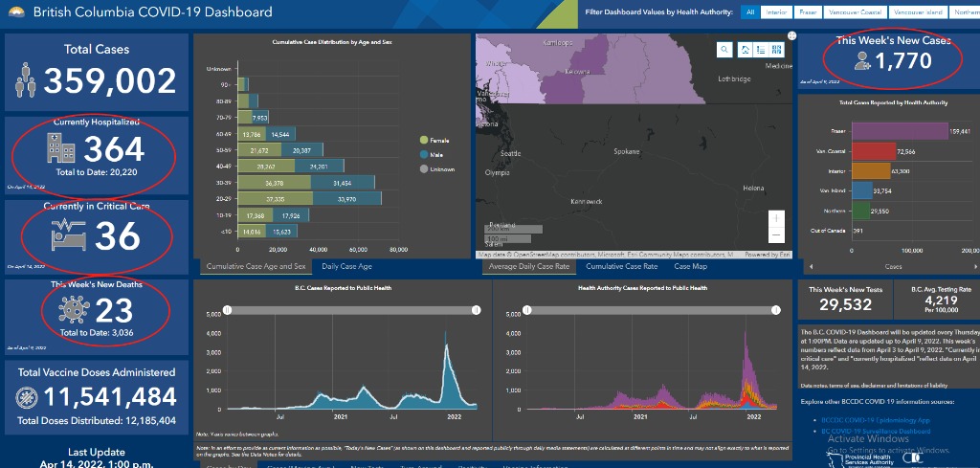Grab right range handle on B.C. Cases chart

477,310
